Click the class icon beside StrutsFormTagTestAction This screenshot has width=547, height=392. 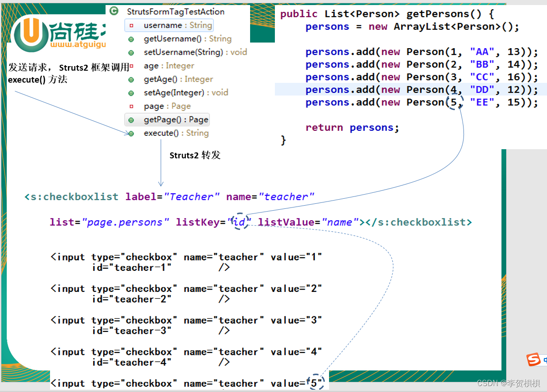(x=114, y=11)
